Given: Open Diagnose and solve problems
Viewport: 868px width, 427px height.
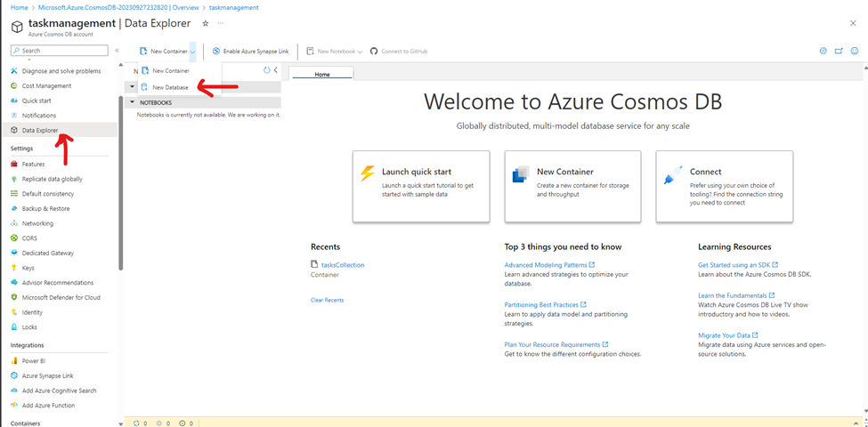Looking at the screenshot, I should (61, 71).
